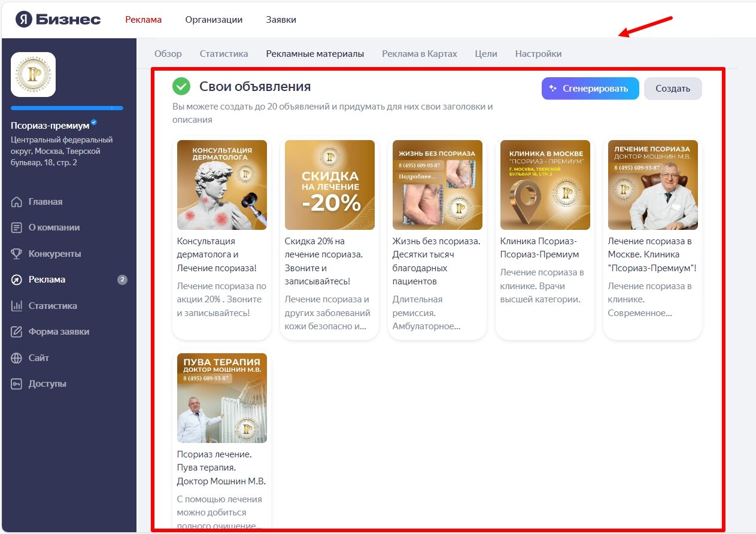Image resolution: width=756 pixels, height=534 pixels.
Task: Open the Клиника в Москве ad image
Action: pos(545,185)
